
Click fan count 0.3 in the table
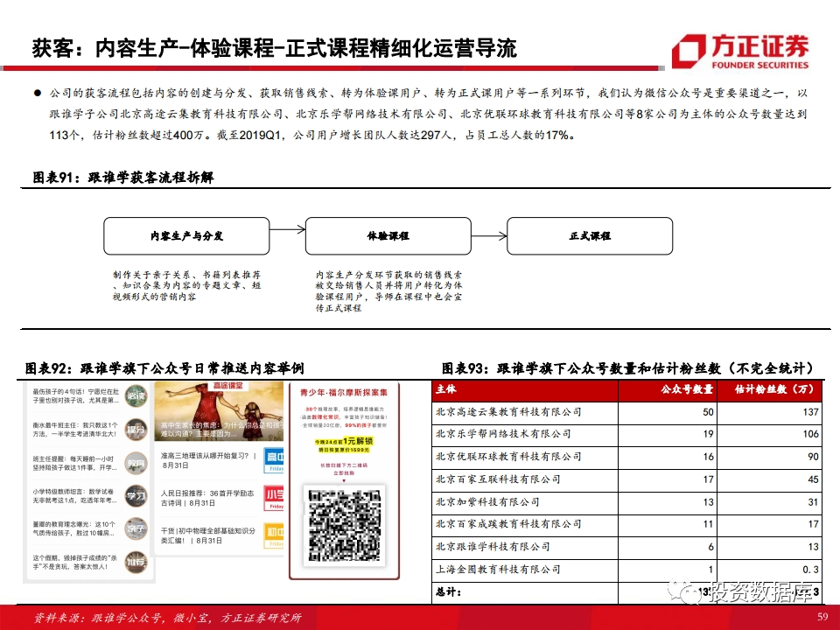pos(810,570)
